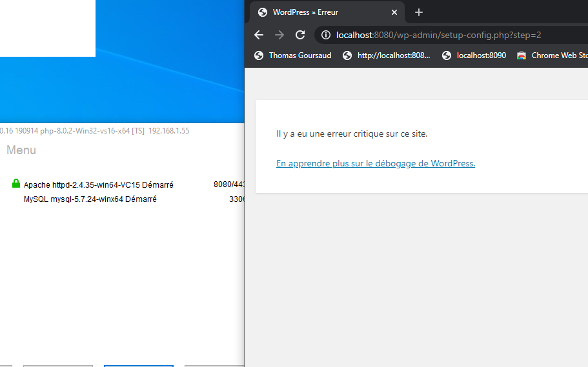Image resolution: width=588 pixels, height=367 pixels.
Task: Select the WordPress » Erreur tab
Action: 327,12
